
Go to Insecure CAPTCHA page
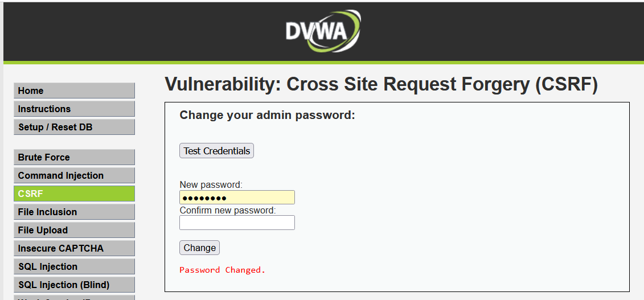(x=74, y=248)
